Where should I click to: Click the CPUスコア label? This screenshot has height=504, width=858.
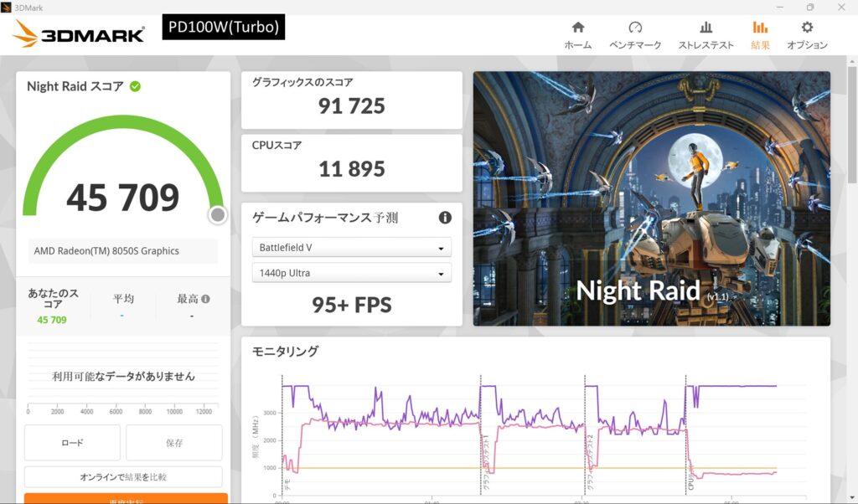point(277,146)
